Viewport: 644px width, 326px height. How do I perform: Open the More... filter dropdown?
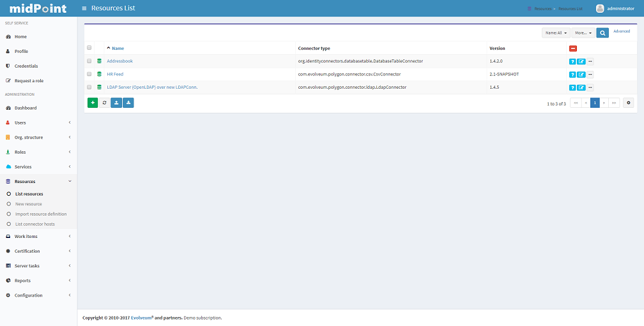click(583, 33)
